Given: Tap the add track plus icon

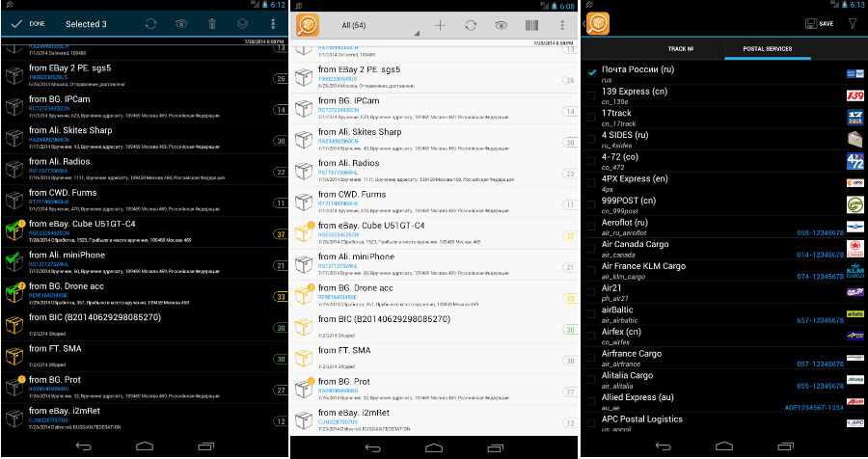Looking at the screenshot, I should [440, 26].
